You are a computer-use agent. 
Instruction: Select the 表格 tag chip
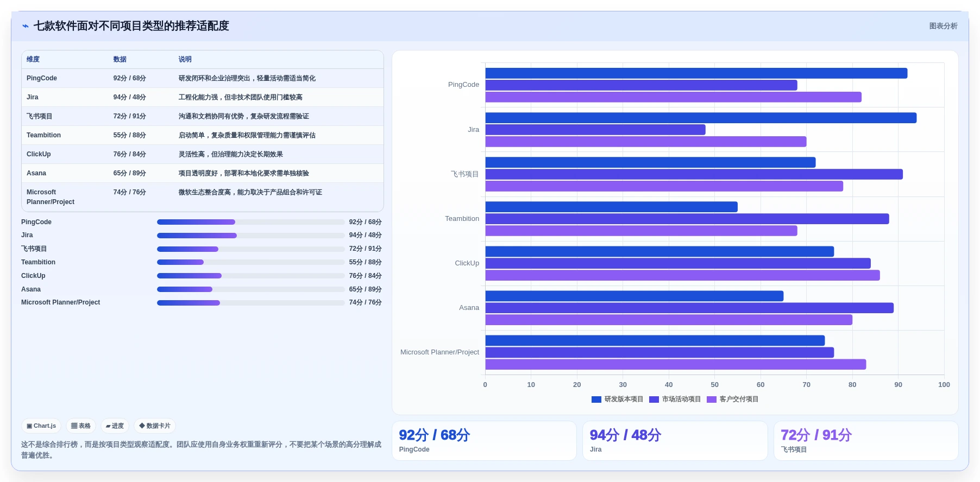[x=80, y=426]
